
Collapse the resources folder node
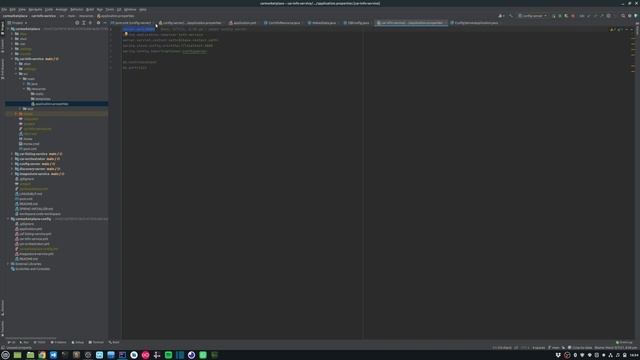(24, 89)
